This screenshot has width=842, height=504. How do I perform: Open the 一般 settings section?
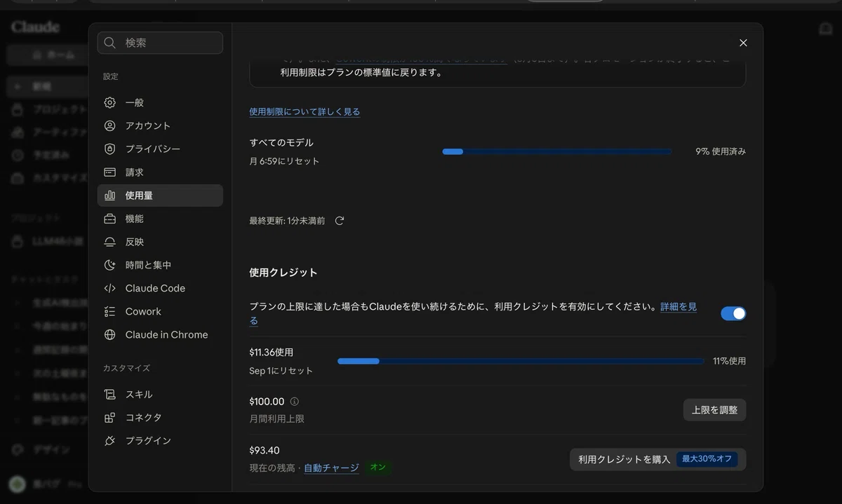(x=160, y=102)
